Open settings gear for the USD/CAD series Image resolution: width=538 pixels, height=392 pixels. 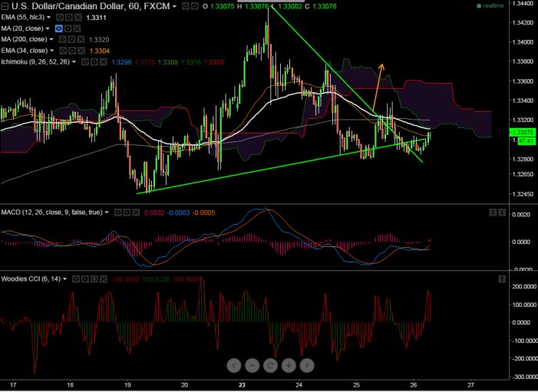(194, 6)
